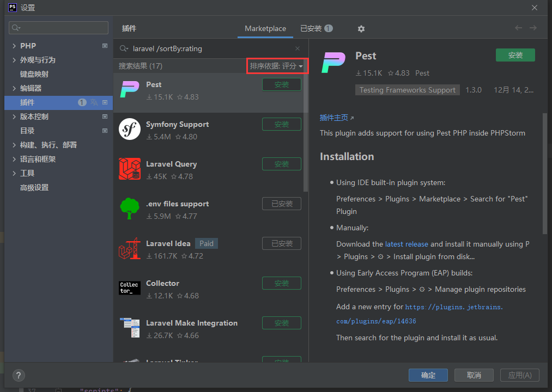Expand the 语言和框架 node
Viewport: 552px width, 392px height.
tap(14, 159)
